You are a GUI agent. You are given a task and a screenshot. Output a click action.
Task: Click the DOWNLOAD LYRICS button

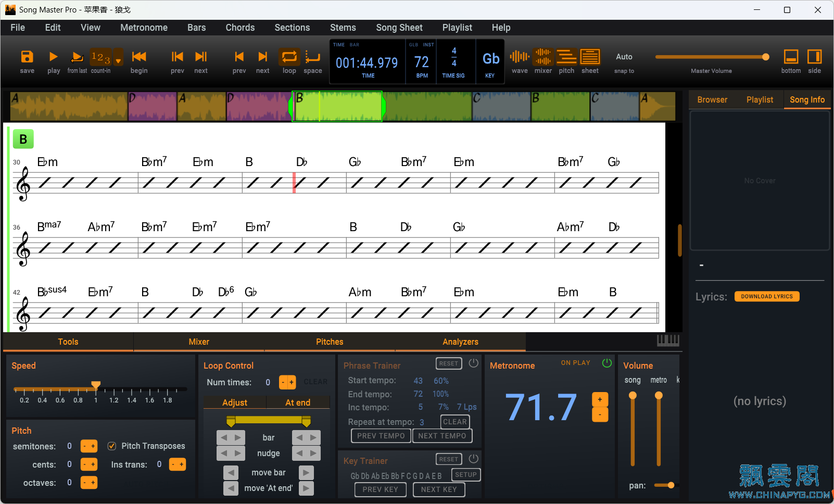click(x=767, y=296)
